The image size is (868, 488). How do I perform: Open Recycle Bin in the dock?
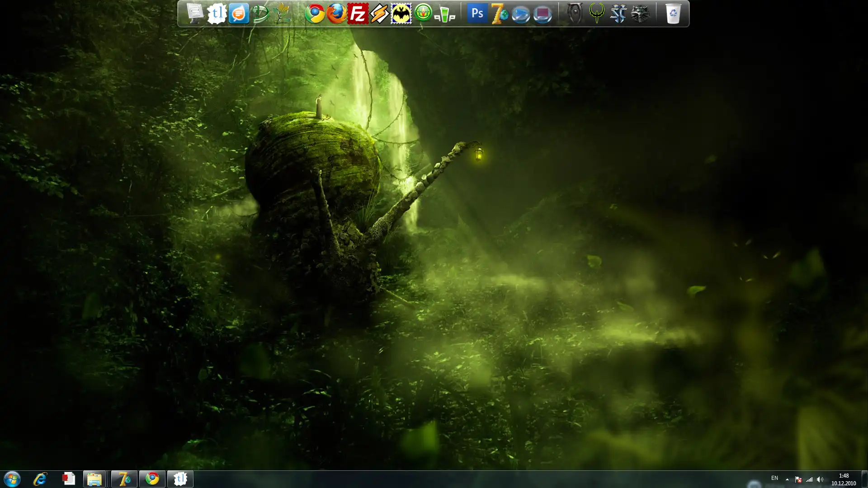point(673,14)
